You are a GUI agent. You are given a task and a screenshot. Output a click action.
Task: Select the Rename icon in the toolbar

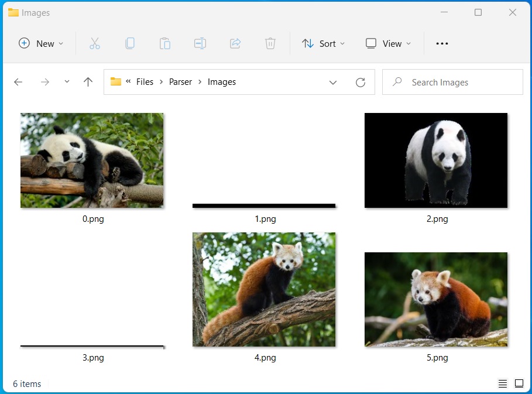(x=200, y=43)
